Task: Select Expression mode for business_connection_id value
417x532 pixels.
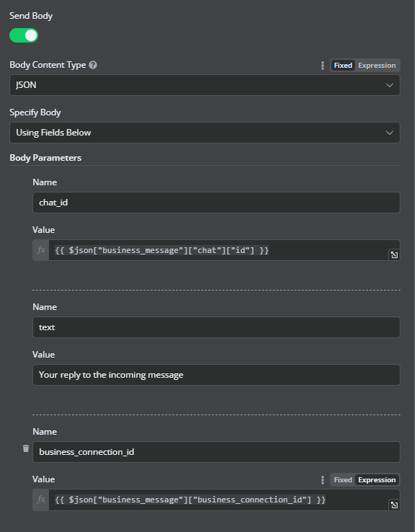Action: tap(377, 480)
